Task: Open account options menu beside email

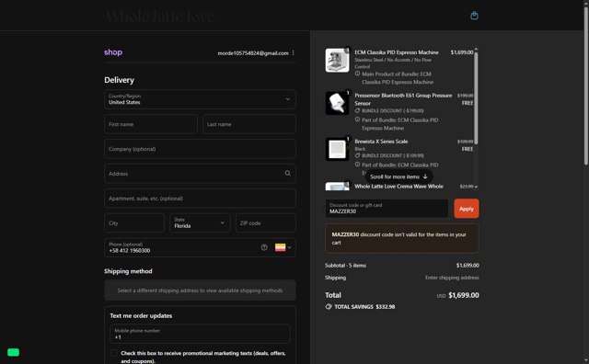Action: pyautogui.click(x=293, y=53)
